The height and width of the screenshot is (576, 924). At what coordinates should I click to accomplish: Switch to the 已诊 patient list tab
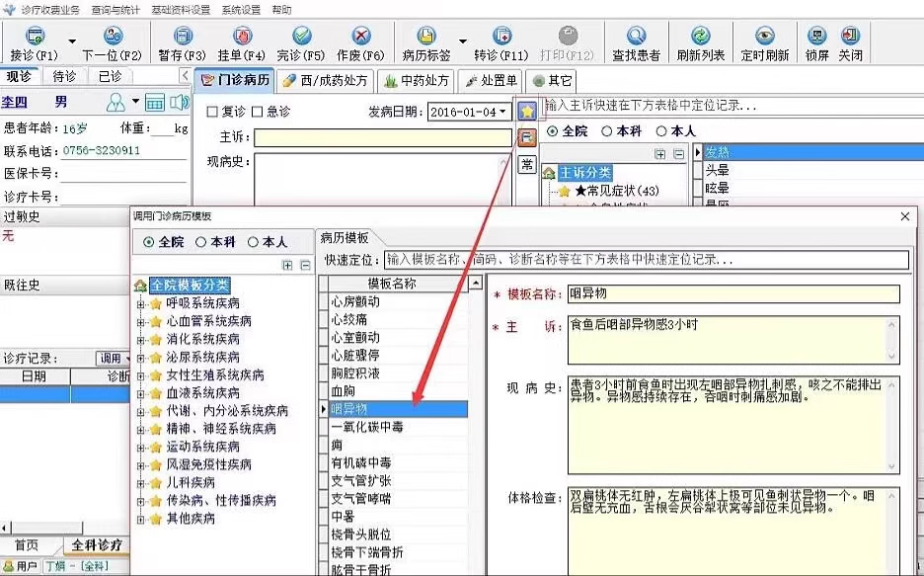pos(110,77)
